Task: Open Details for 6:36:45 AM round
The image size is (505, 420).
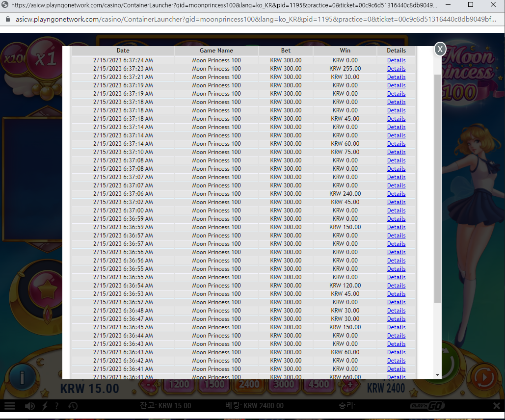Action: pos(396,327)
